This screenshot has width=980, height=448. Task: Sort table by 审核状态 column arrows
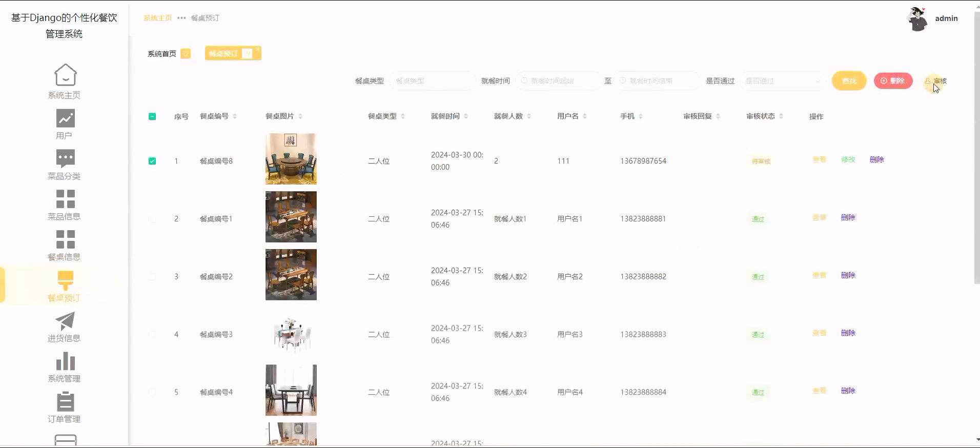[x=781, y=116]
